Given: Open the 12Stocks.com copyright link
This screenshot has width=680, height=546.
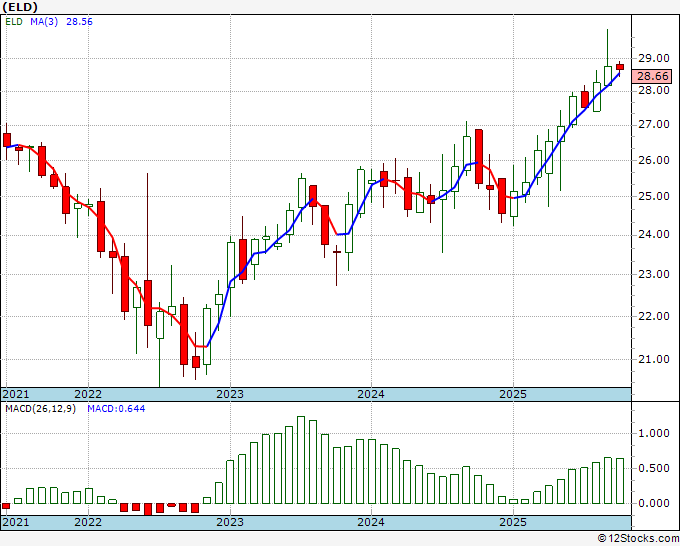Looking at the screenshot, I should [x=638, y=538].
